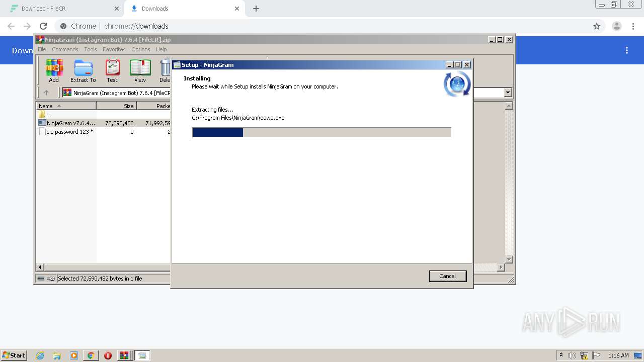Click the taskbar clock 1:16 AM
Viewport: 644px width, 362px height.
coord(618,355)
